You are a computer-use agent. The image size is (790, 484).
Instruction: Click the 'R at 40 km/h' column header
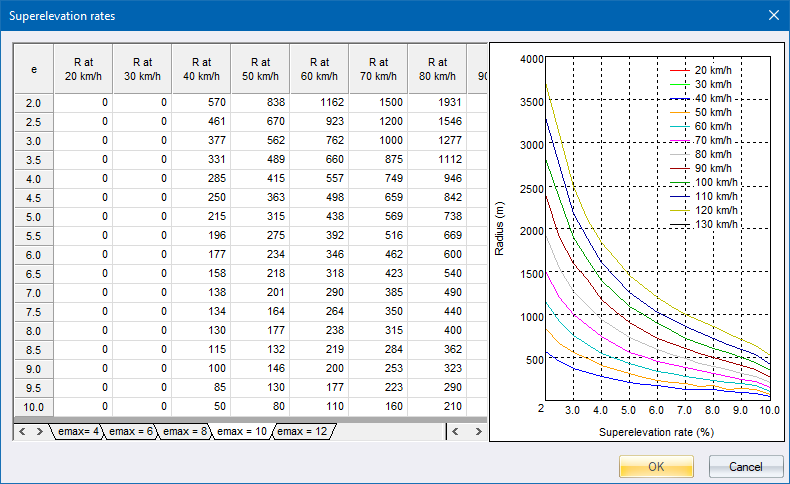click(201, 69)
